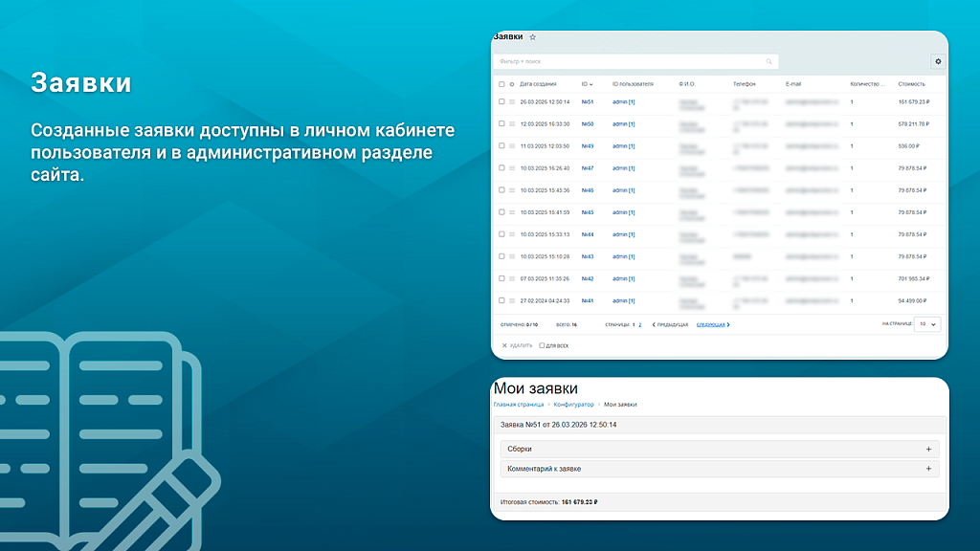Toggle the select-all checkbox in table header

501,84
